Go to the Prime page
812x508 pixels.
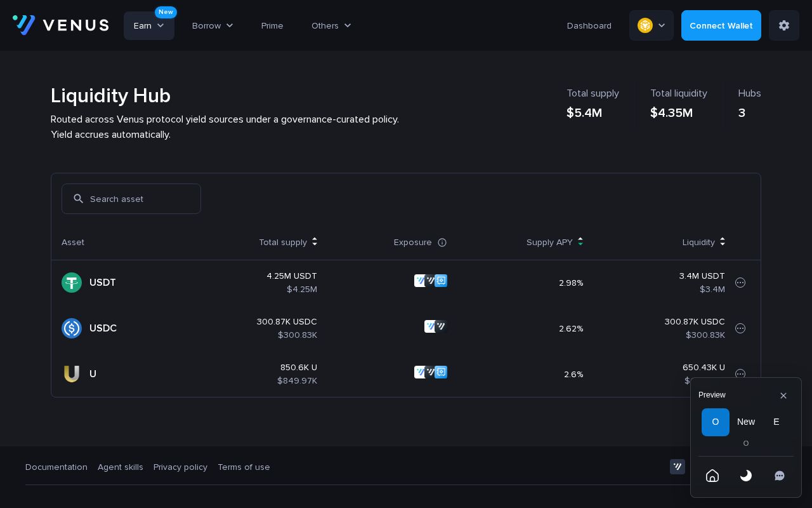272,25
